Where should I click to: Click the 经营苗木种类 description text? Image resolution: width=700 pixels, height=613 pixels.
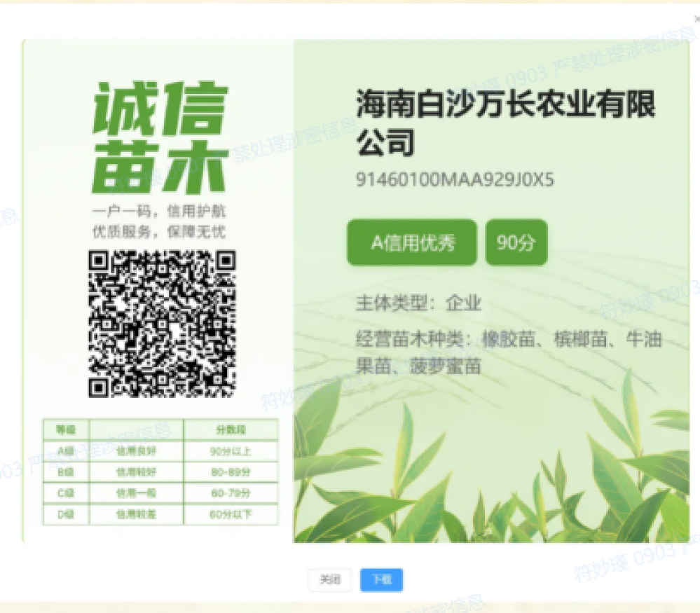pyautogui.click(x=509, y=352)
